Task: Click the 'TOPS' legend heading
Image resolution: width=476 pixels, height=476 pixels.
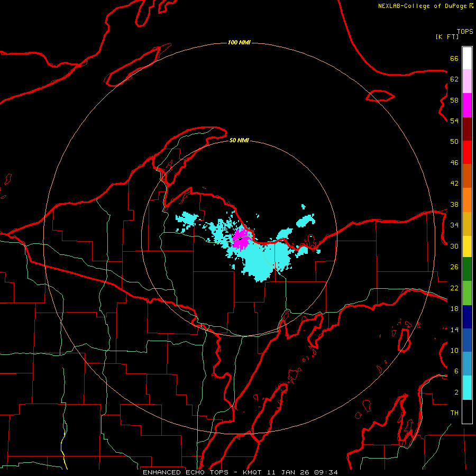Action: 465,32
